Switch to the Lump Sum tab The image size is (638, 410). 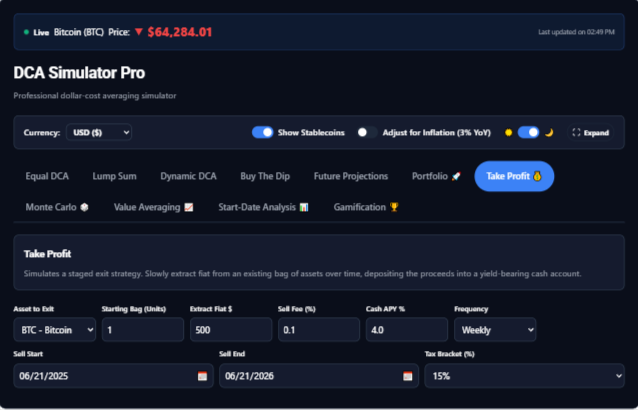pos(114,176)
